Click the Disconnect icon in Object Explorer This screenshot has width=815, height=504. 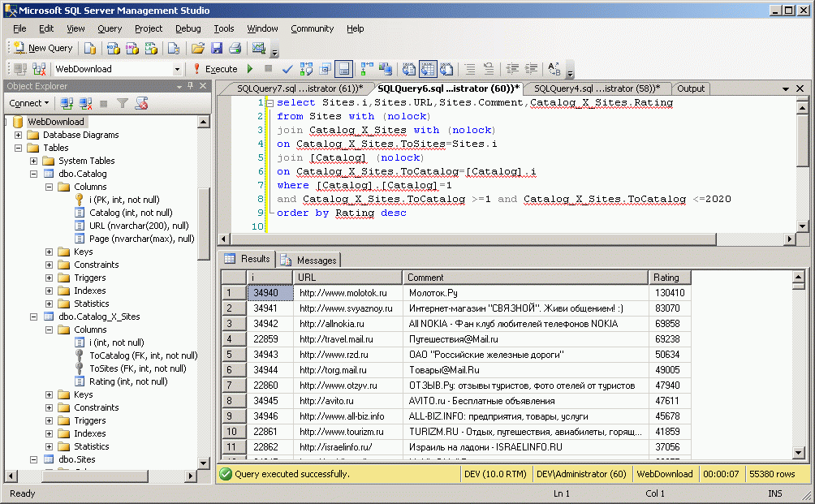(85, 103)
